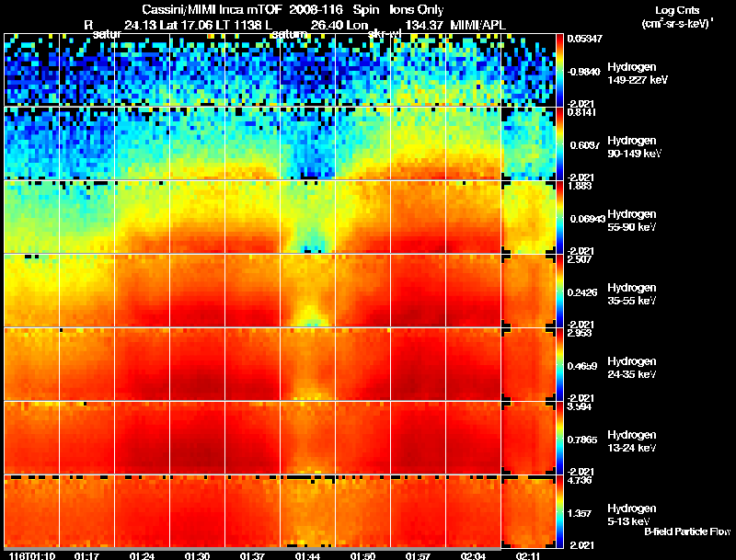This screenshot has height=560, width=736.
Task: Click the 0.7865 colorbar midpoint value
Action: (x=583, y=440)
